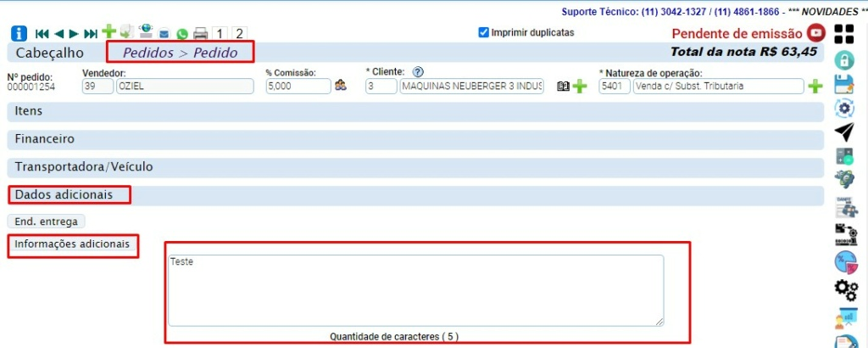Add new natureza de operação plus
The image size is (868, 348).
(815, 87)
